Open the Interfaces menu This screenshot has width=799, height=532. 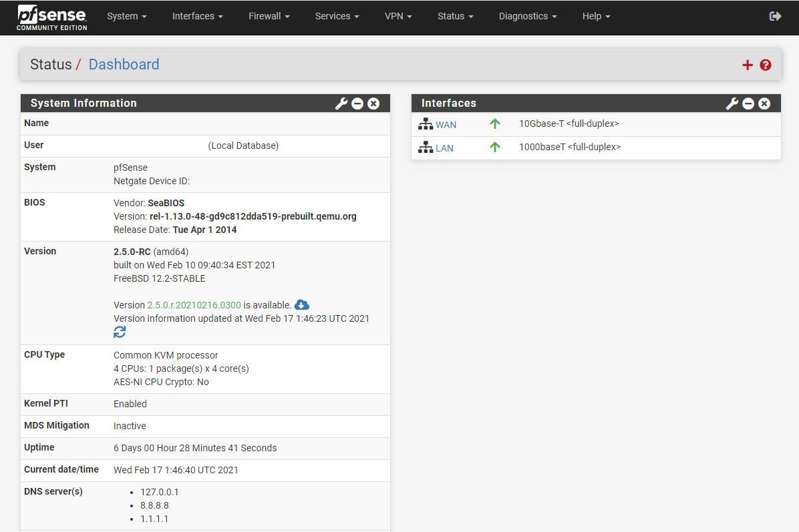pos(197,16)
